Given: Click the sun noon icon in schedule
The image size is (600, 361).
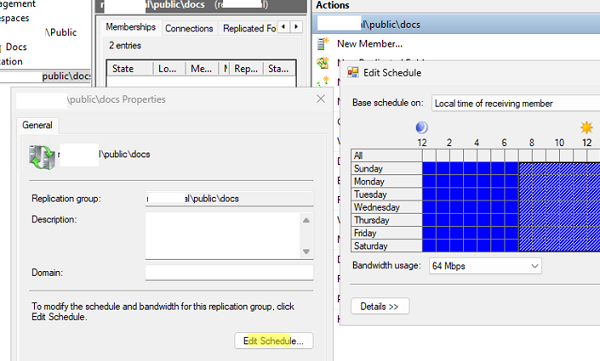Looking at the screenshot, I should (586, 127).
